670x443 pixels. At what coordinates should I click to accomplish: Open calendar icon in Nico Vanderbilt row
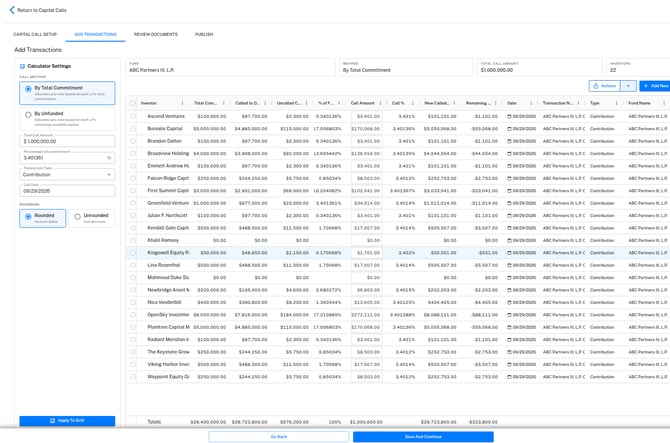(x=509, y=302)
